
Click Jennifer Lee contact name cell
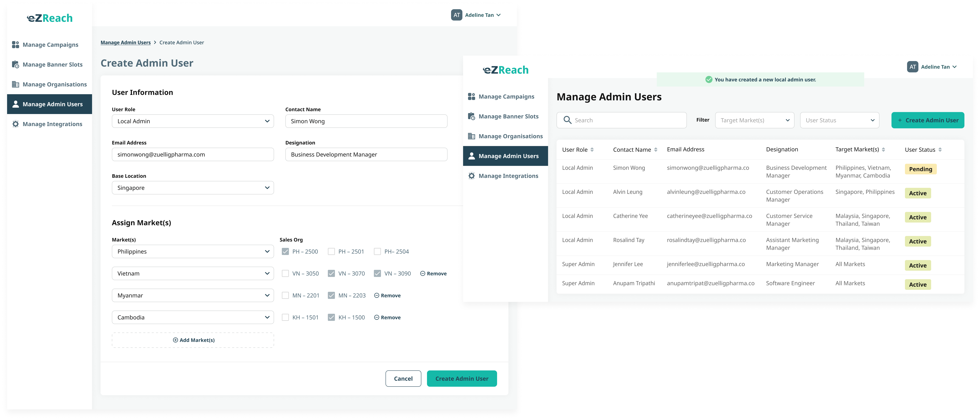[628, 264]
